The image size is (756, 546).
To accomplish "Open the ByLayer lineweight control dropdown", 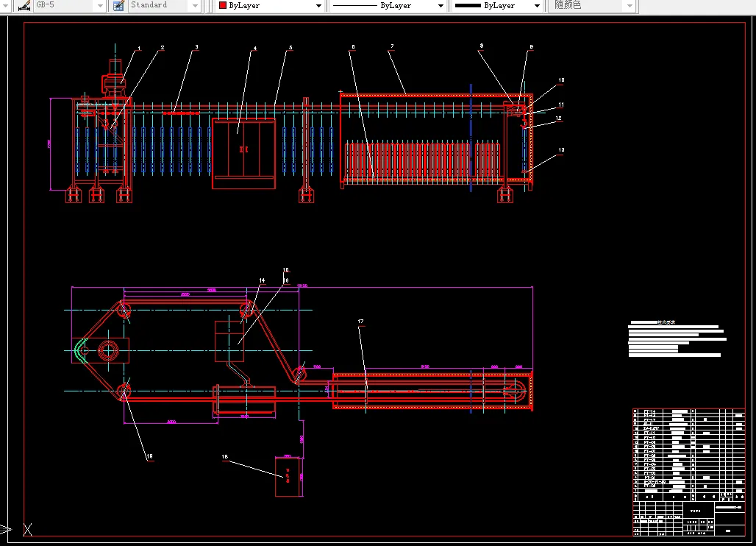I will [537, 6].
